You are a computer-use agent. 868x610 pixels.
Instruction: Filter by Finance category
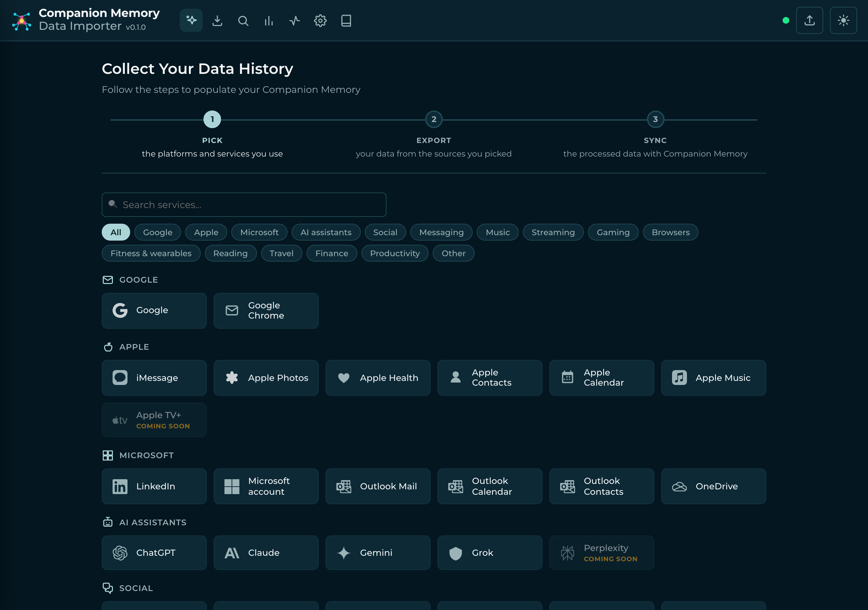pyautogui.click(x=332, y=253)
